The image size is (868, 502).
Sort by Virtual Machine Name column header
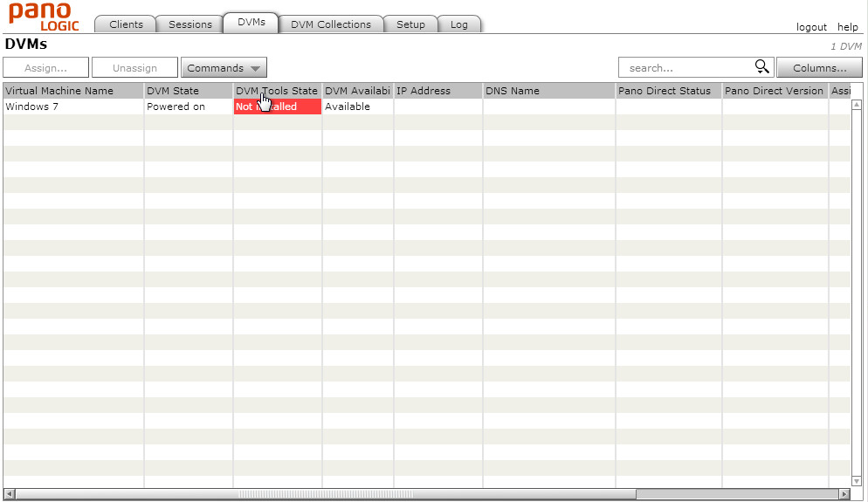(73, 91)
